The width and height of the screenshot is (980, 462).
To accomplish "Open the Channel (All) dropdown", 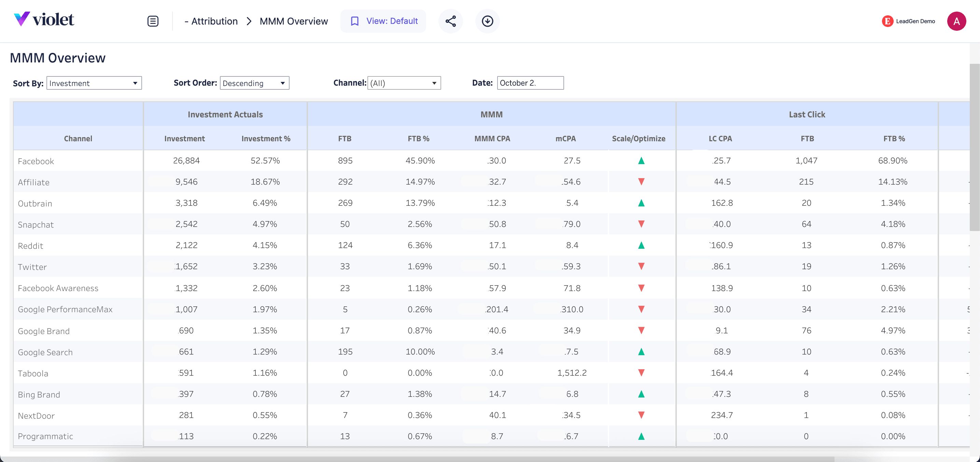I will pyautogui.click(x=404, y=83).
